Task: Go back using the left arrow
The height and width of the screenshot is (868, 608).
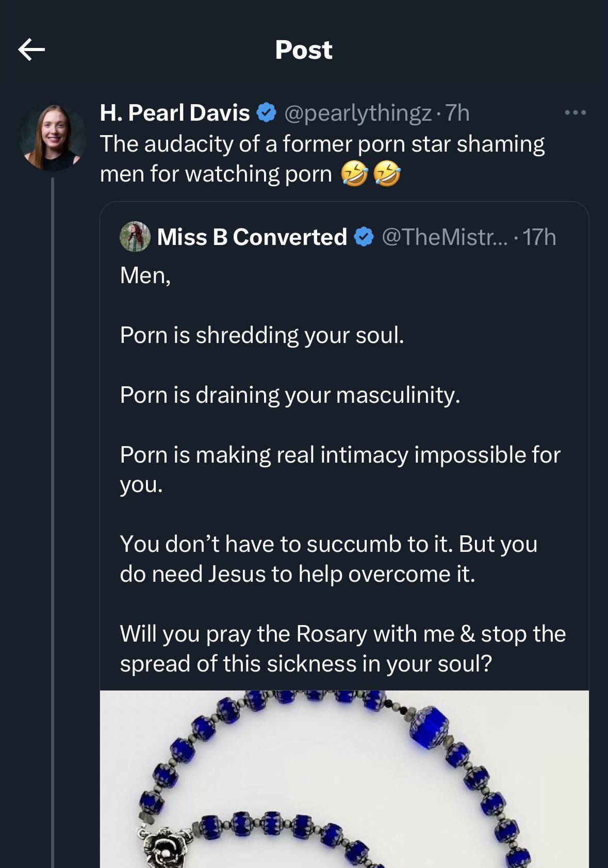Action: point(31,50)
